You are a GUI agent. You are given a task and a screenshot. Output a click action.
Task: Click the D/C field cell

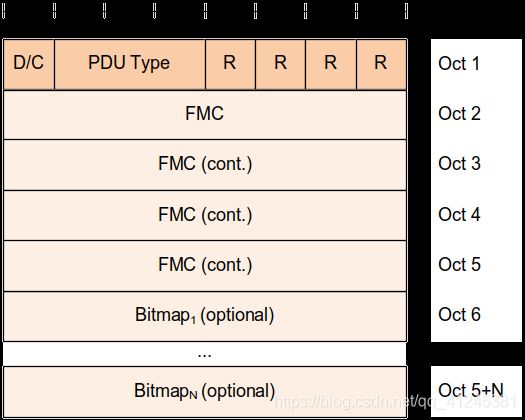(x=29, y=64)
